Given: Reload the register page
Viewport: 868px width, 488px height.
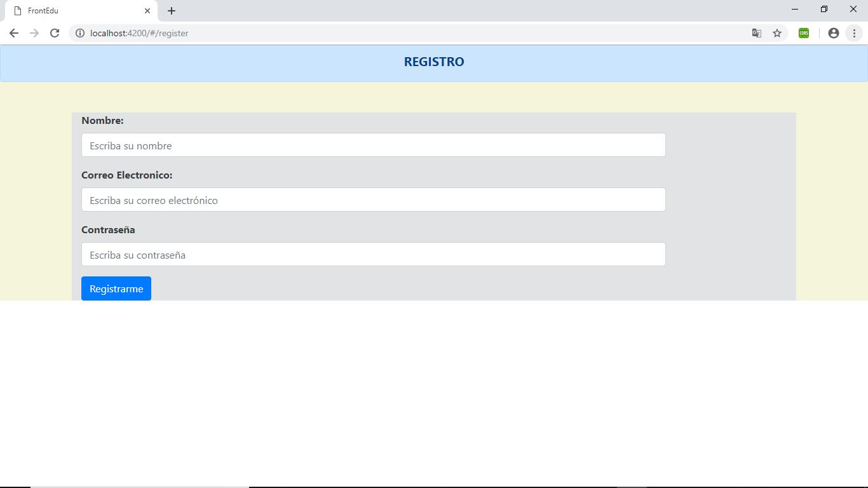Looking at the screenshot, I should tap(55, 33).
